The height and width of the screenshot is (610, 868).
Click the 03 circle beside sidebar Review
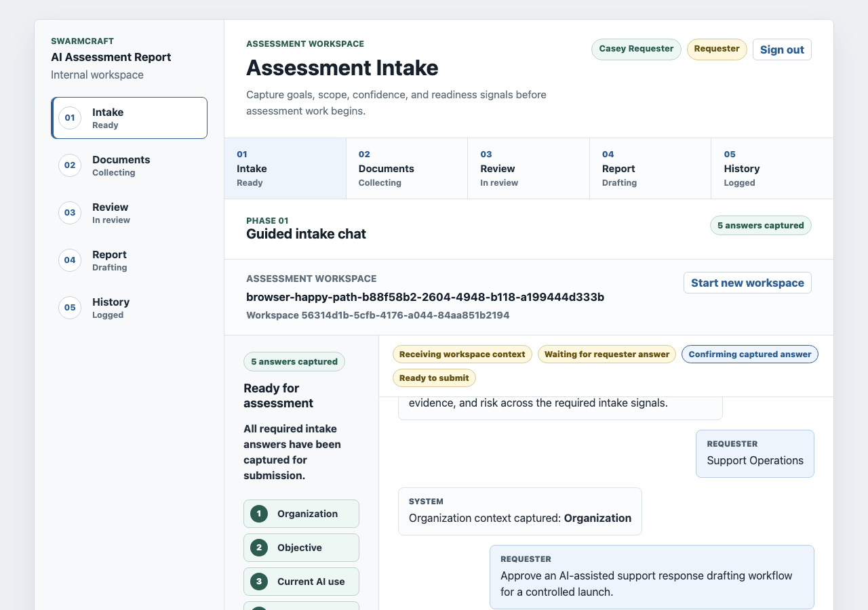[70, 213]
